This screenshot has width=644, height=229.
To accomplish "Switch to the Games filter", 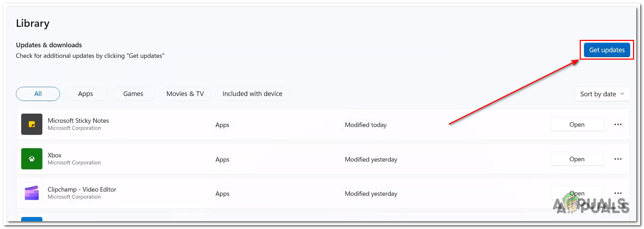I will point(133,94).
